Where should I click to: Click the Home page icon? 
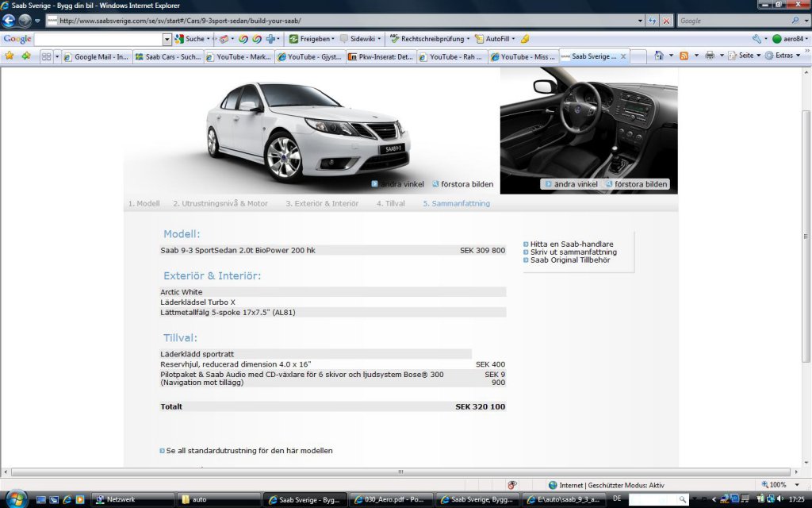point(659,56)
